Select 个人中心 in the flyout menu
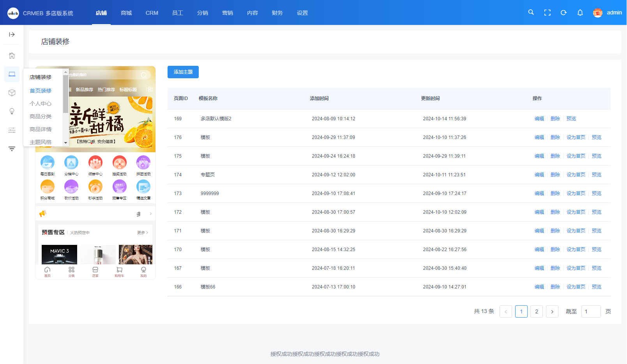 (41, 104)
